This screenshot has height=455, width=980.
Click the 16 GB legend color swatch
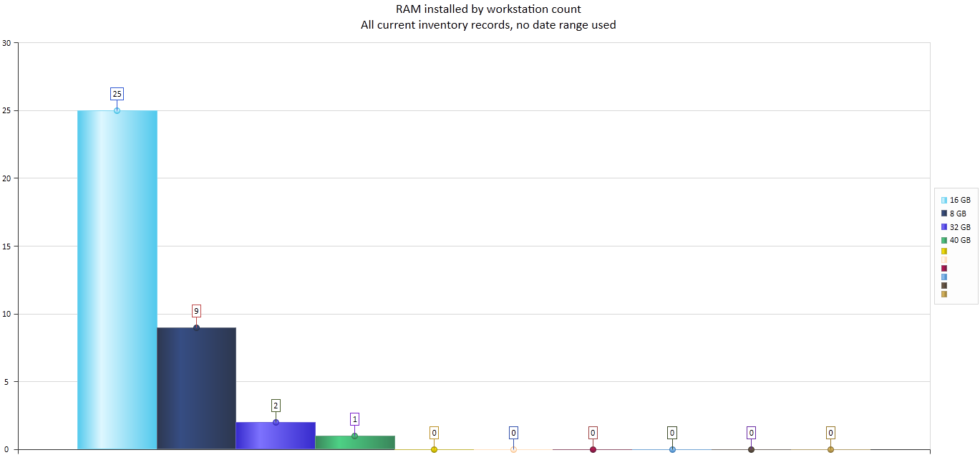click(x=944, y=201)
